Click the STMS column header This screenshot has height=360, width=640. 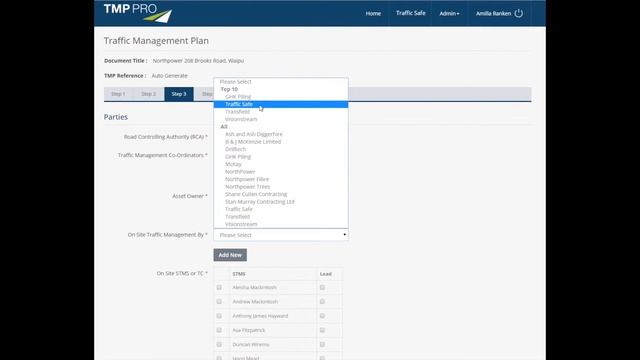pyautogui.click(x=239, y=274)
